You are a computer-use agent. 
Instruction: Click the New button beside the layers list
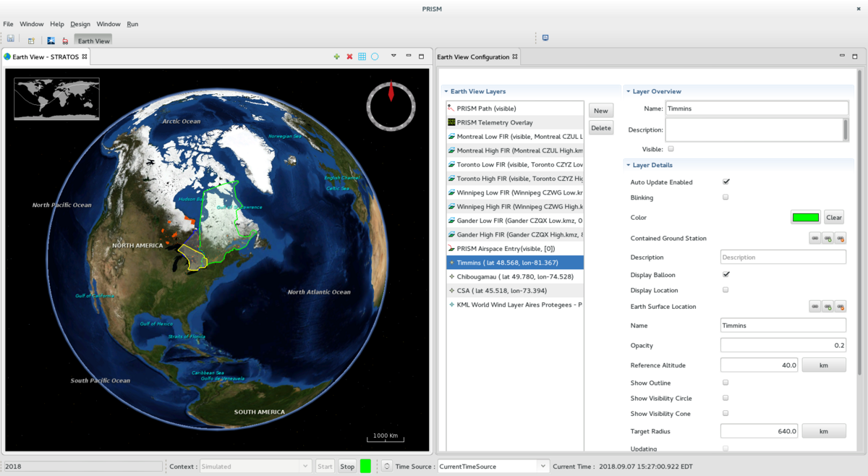pyautogui.click(x=600, y=110)
